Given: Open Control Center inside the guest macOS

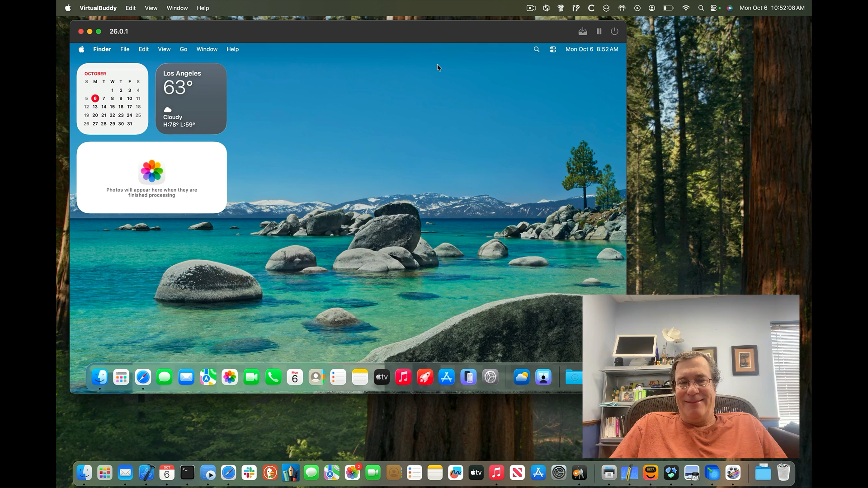Looking at the screenshot, I should pyautogui.click(x=553, y=49).
